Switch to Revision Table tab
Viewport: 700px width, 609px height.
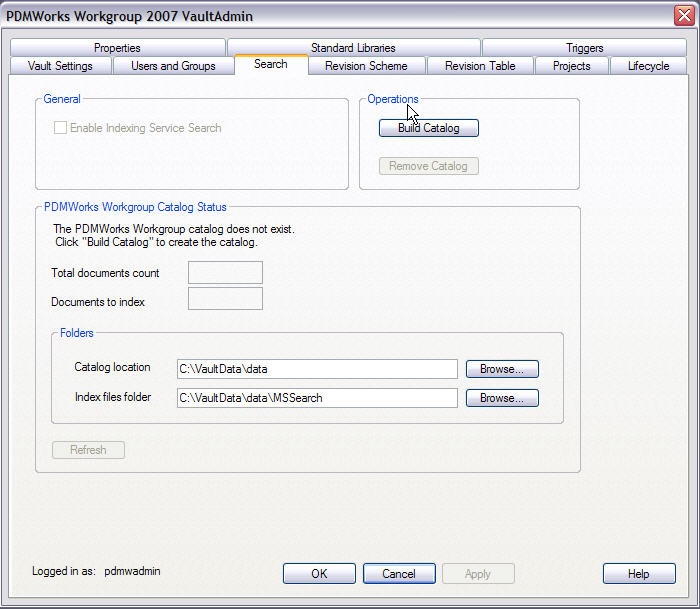click(x=480, y=66)
